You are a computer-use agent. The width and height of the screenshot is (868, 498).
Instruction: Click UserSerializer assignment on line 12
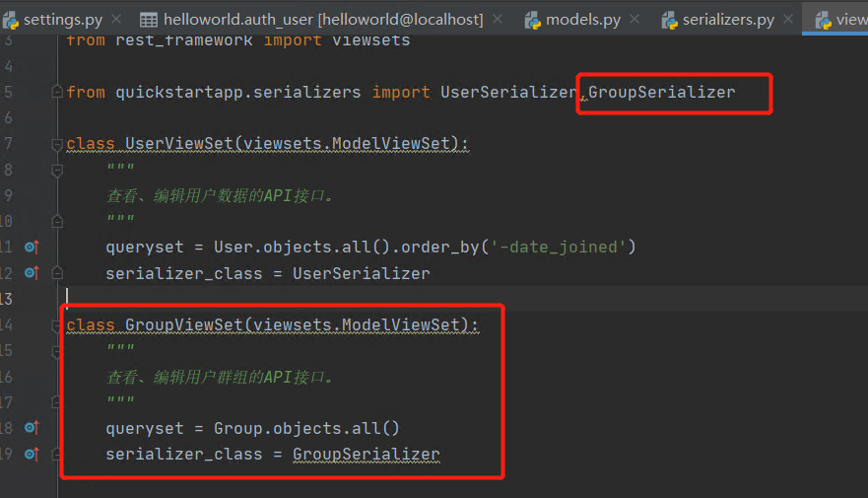(361, 273)
